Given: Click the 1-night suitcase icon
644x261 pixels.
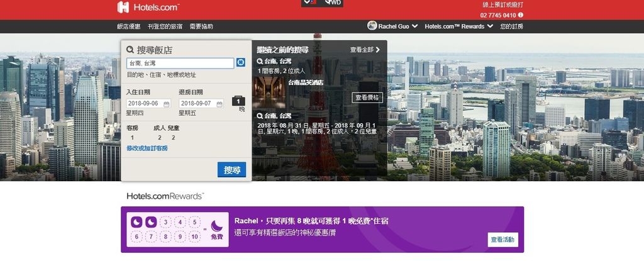Looking at the screenshot, I should [x=238, y=101].
